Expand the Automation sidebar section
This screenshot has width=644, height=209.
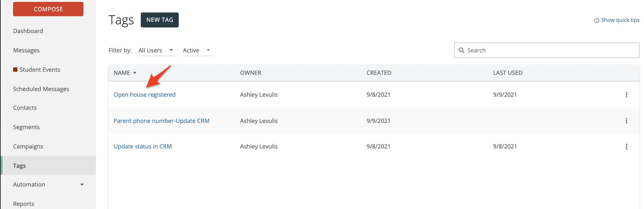point(82,185)
